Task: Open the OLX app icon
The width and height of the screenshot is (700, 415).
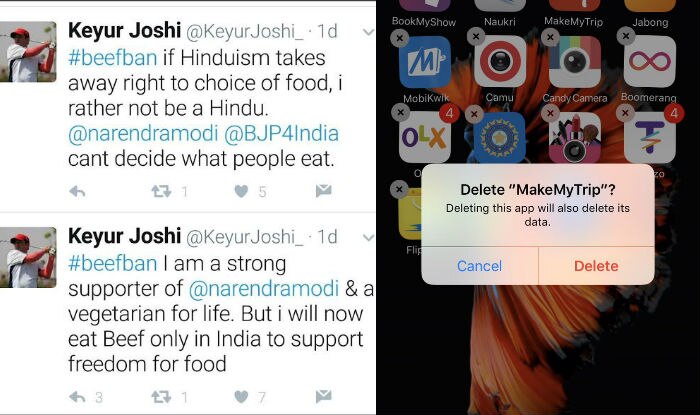Action: click(x=425, y=137)
